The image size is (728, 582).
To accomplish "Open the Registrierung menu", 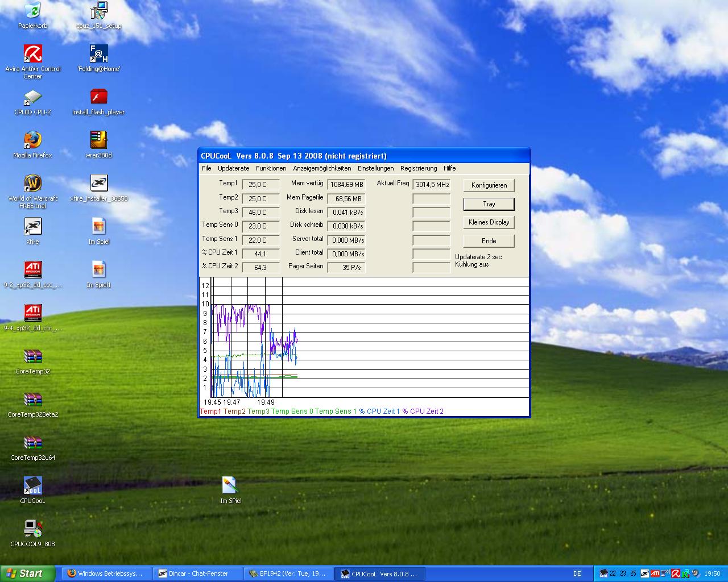I will point(419,168).
